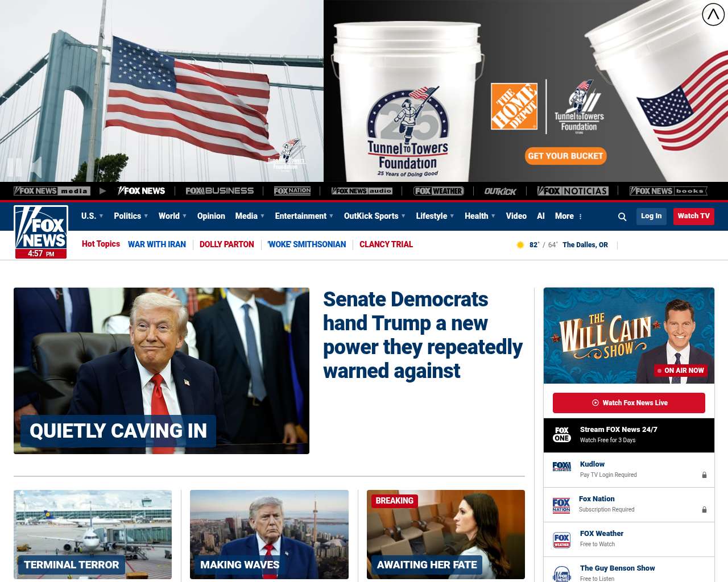Click the Fox News home logo

41,227
